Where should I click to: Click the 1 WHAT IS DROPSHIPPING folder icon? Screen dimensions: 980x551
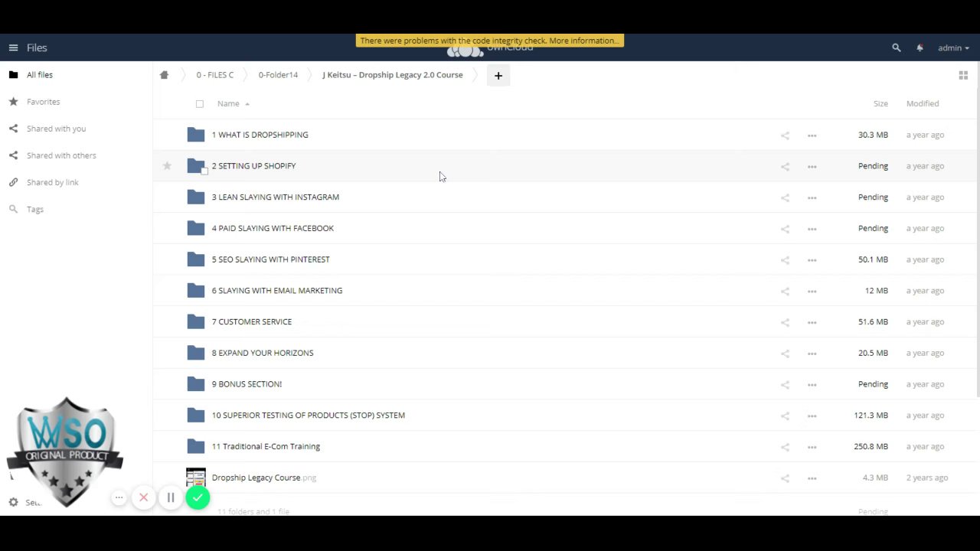click(196, 135)
